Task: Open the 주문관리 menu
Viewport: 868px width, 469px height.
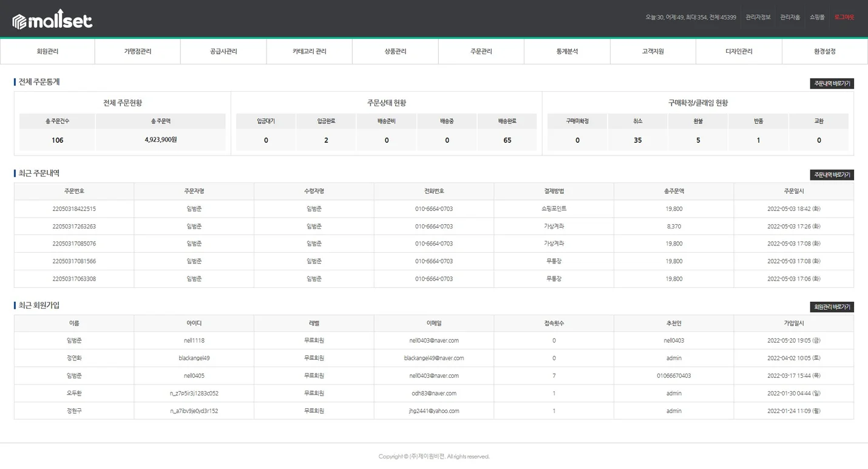Action: point(481,52)
